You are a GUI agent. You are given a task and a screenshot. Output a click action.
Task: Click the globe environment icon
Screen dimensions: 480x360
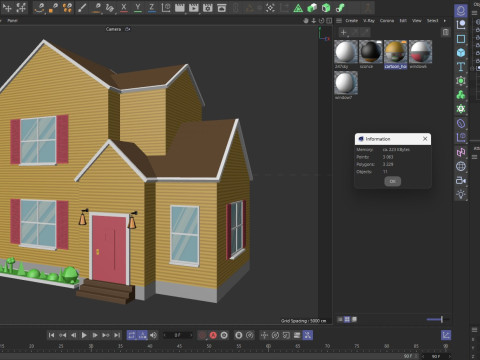tap(461, 166)
